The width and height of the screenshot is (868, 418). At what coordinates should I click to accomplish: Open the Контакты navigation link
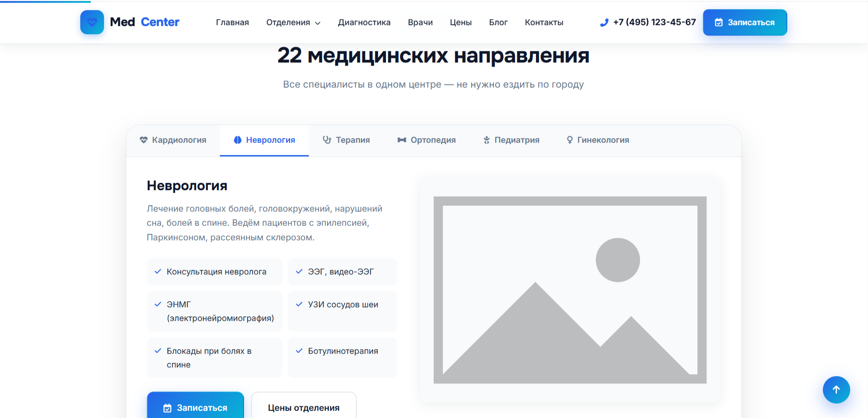(x=544, y=22)
